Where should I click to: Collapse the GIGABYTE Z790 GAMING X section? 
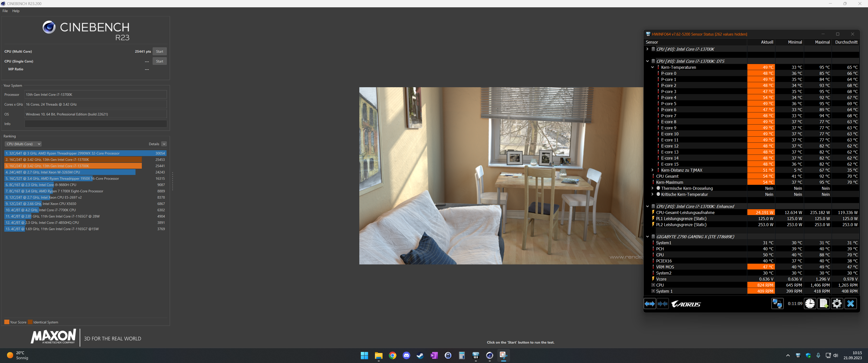point(647,237)
